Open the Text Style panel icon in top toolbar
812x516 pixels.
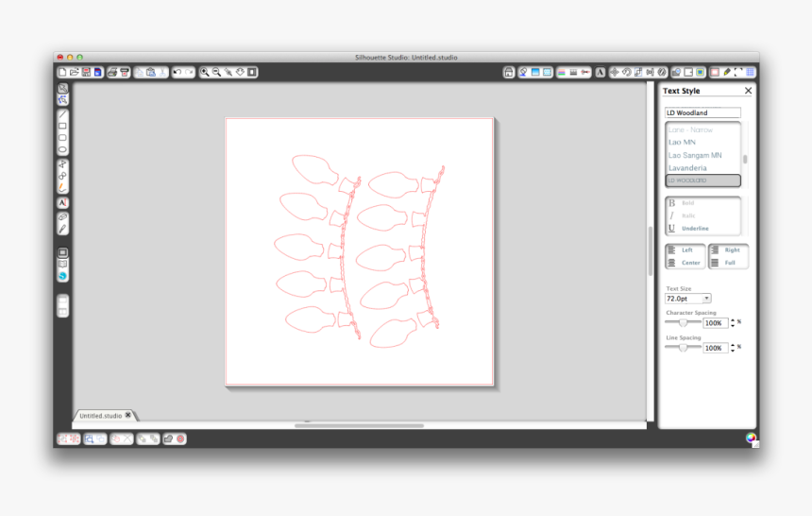click(x=600, y=72)
